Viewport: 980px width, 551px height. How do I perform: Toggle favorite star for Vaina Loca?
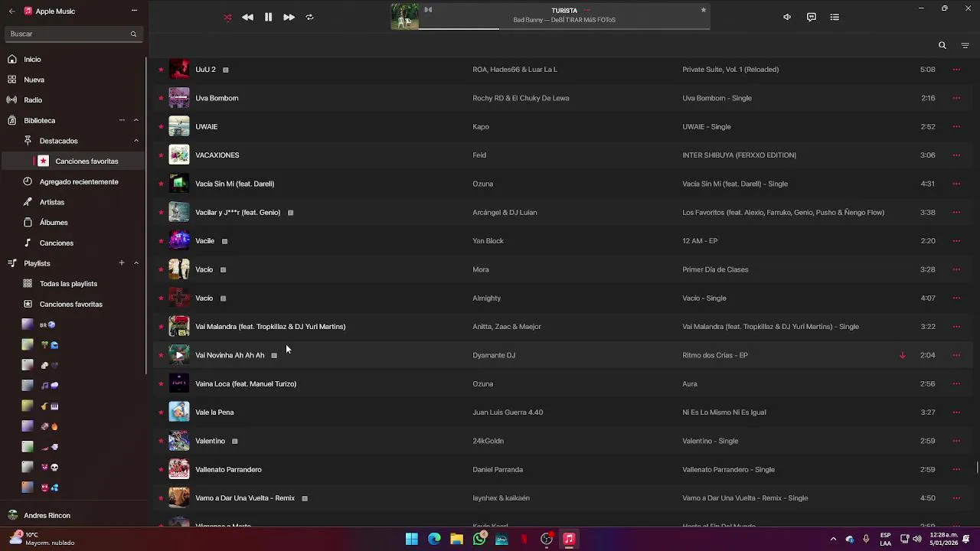point(161,384)
